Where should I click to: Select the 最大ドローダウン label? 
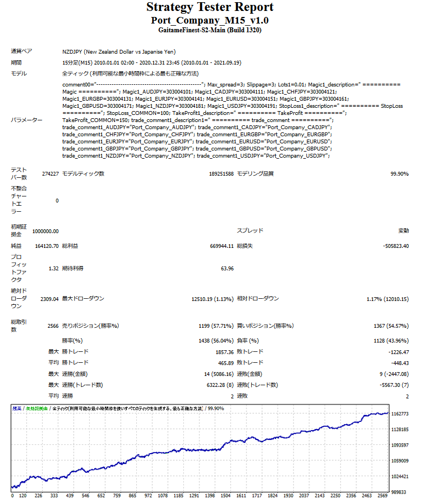[x=83, y=299]
